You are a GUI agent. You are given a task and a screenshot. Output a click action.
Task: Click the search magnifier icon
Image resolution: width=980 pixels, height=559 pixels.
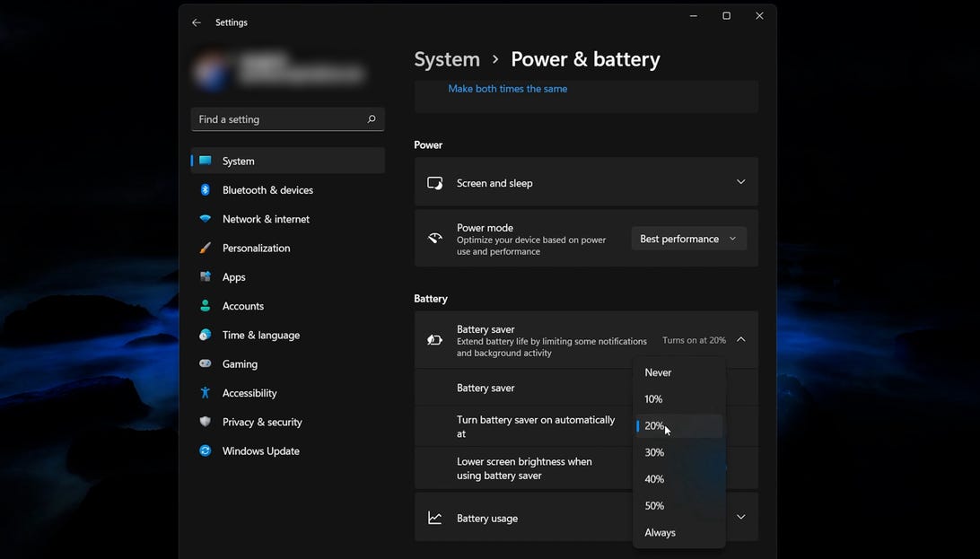click(372, 118)
